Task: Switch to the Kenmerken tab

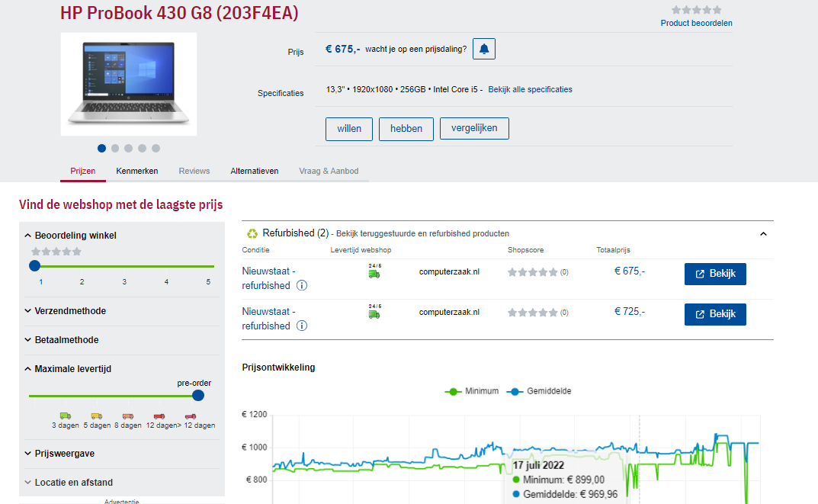Action: point(137,171)
